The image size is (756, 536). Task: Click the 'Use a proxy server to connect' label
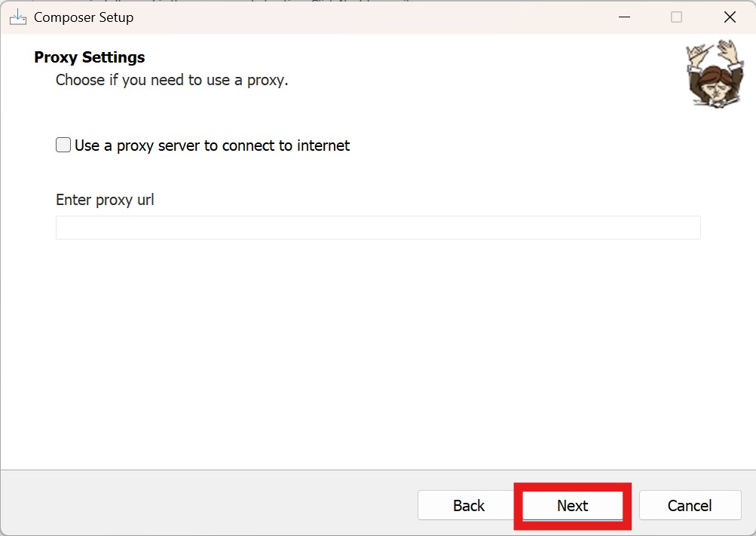[212, 145]
